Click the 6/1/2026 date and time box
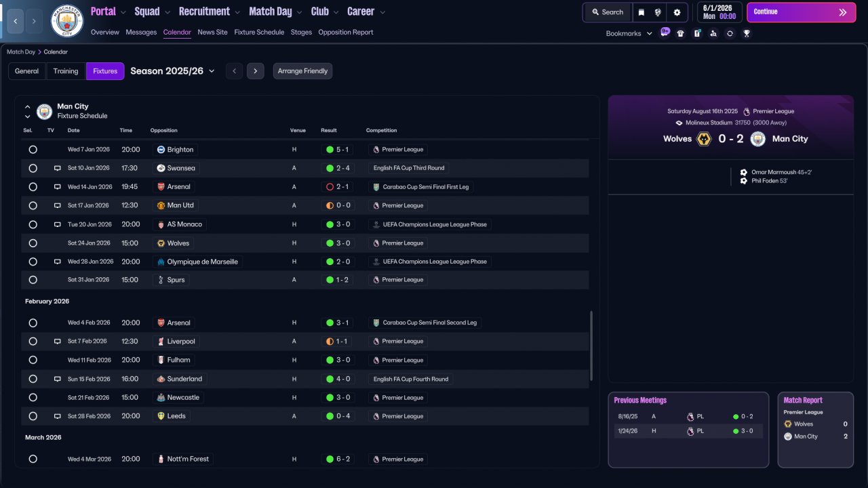The width and height of the screenshot is (868, 488). (719, 12)
